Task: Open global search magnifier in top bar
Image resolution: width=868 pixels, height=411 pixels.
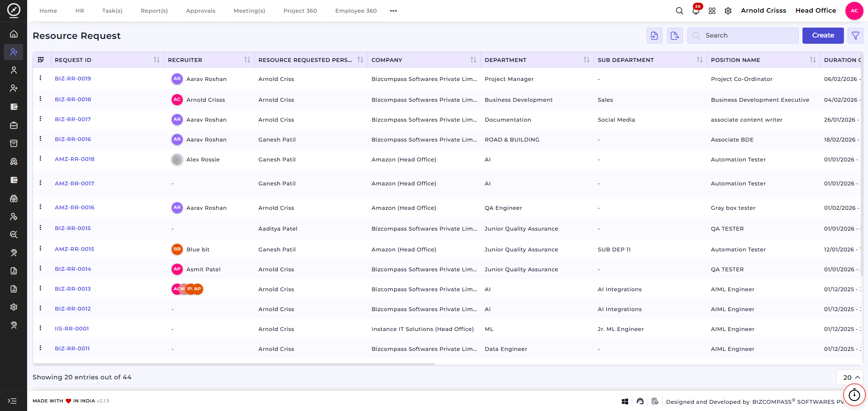Action: tap(679, 11)
